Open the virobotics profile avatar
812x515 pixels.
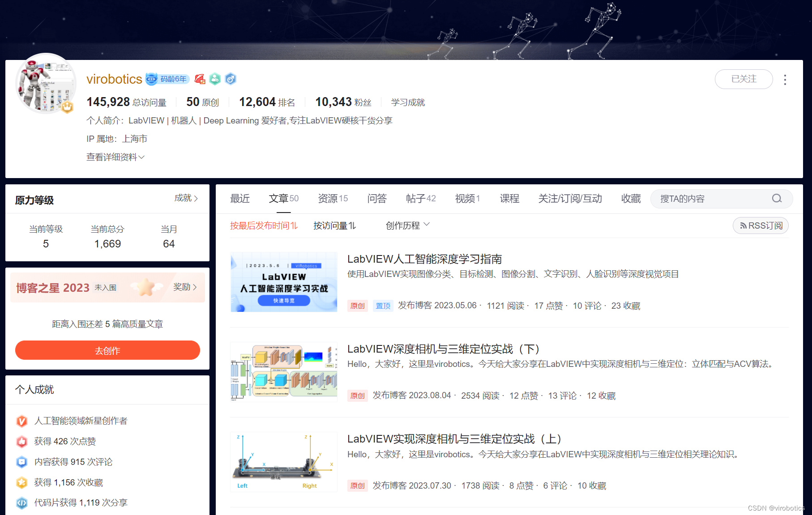(46, 83)
